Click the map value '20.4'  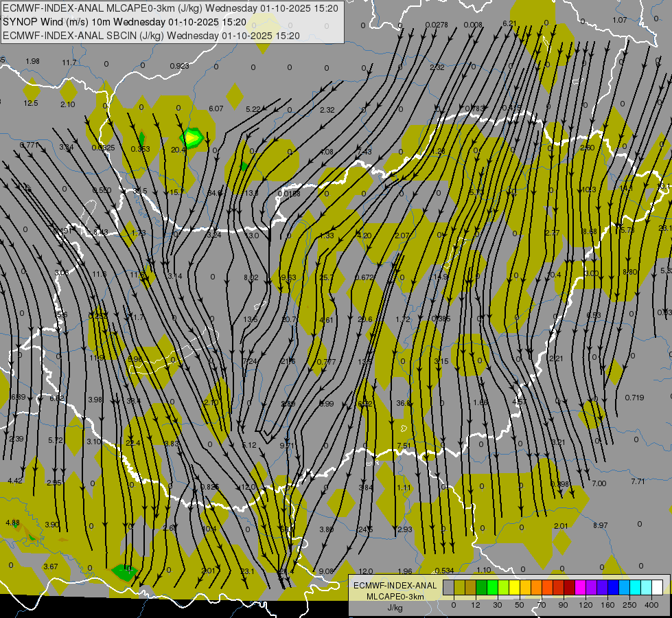coord(178,150)
